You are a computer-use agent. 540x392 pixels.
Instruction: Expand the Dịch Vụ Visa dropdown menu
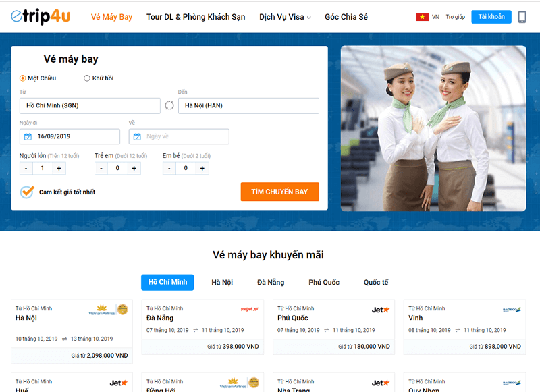point(285,17)
